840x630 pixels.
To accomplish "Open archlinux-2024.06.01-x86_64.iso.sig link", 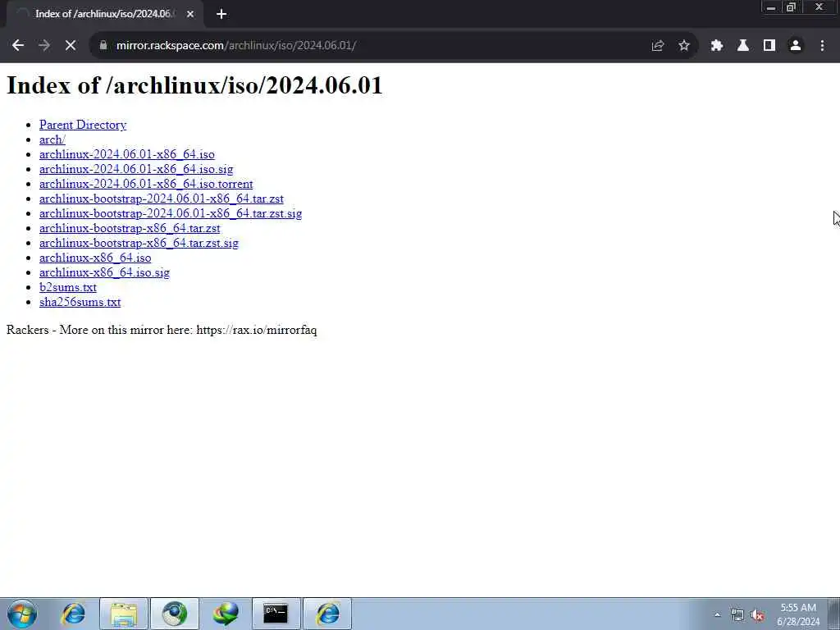I will point(136,169).
